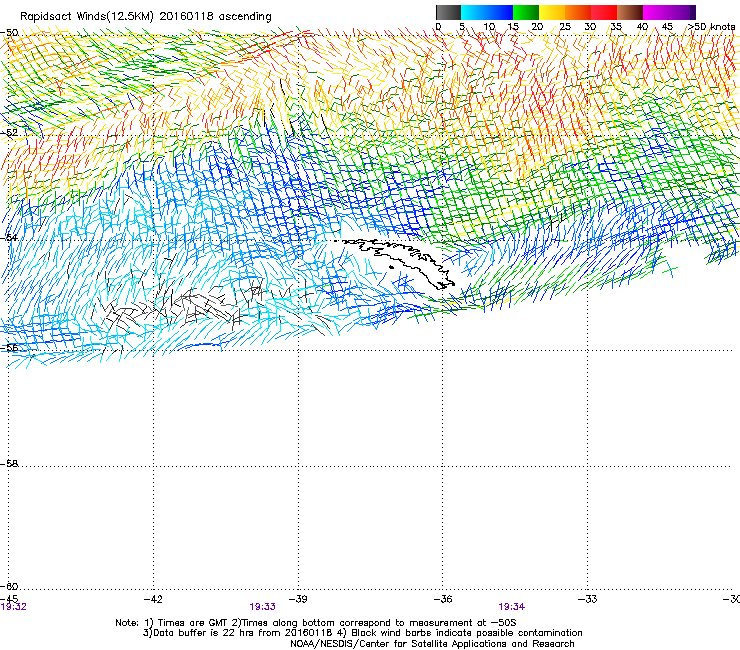
Task: Click the latitude label -60
Action: click(x=9, y=586)
